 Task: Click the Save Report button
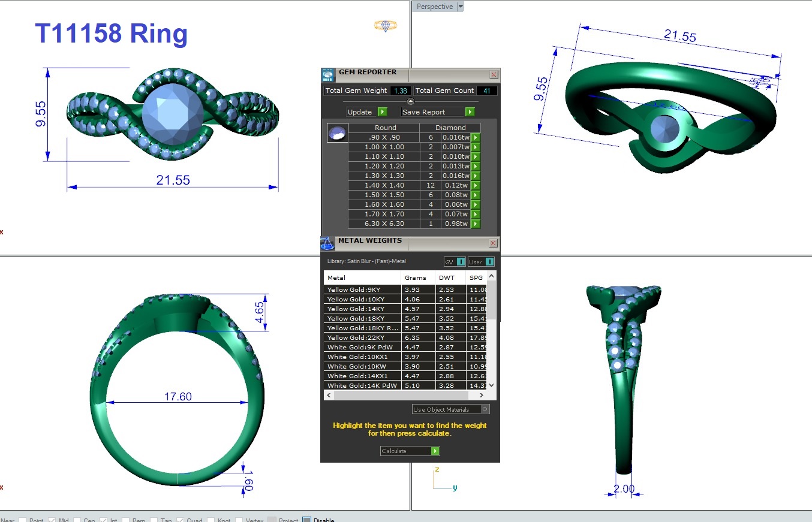click(x=437, y=112)
